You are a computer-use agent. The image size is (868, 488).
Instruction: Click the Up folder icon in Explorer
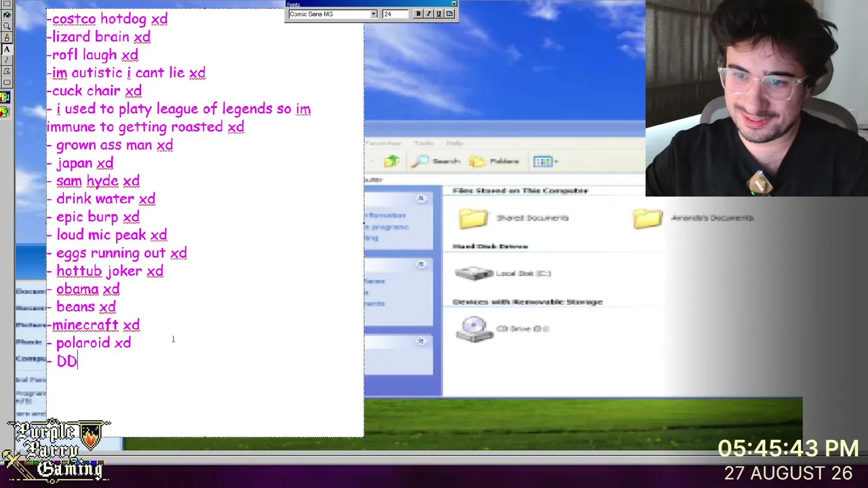click(391, 161)
